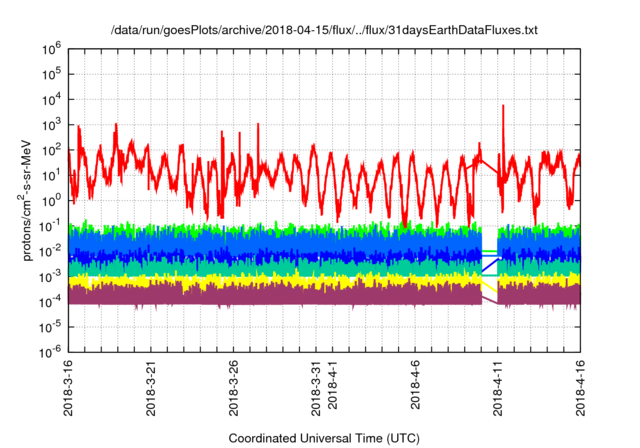640x448 pixels.
Task: Click the y-axis tick label 10^3
Action: (x=51, y=124)
